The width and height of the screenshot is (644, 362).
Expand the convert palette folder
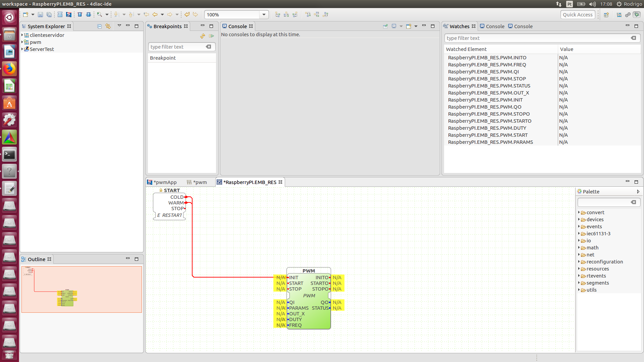(579, 212)
